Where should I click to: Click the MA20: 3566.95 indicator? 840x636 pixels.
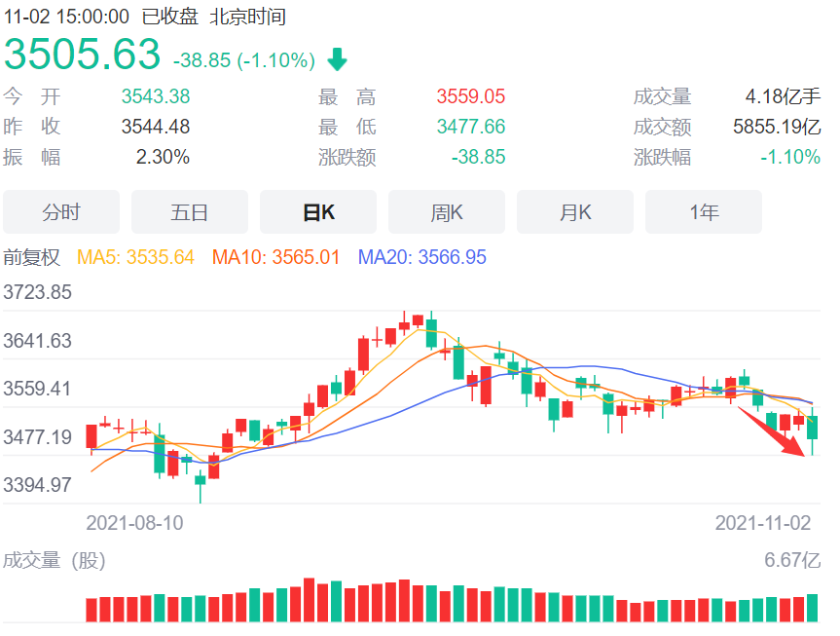422,257
